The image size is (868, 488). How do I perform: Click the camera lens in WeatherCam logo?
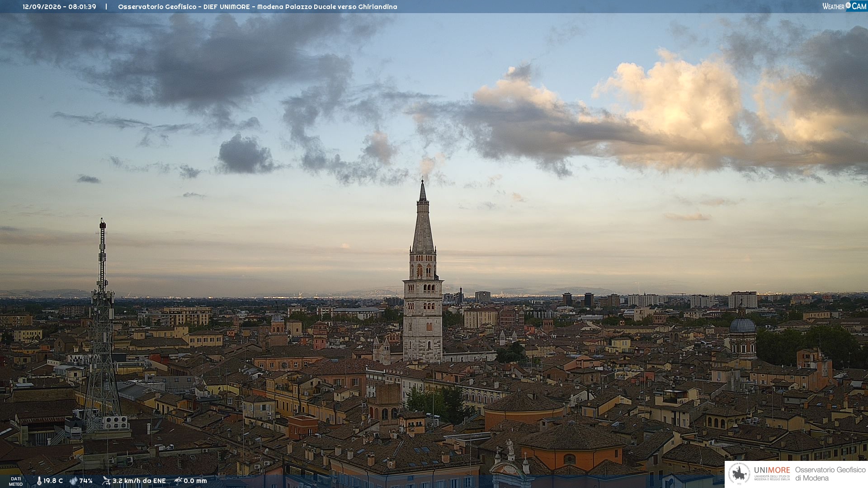[x=848, y=5]
